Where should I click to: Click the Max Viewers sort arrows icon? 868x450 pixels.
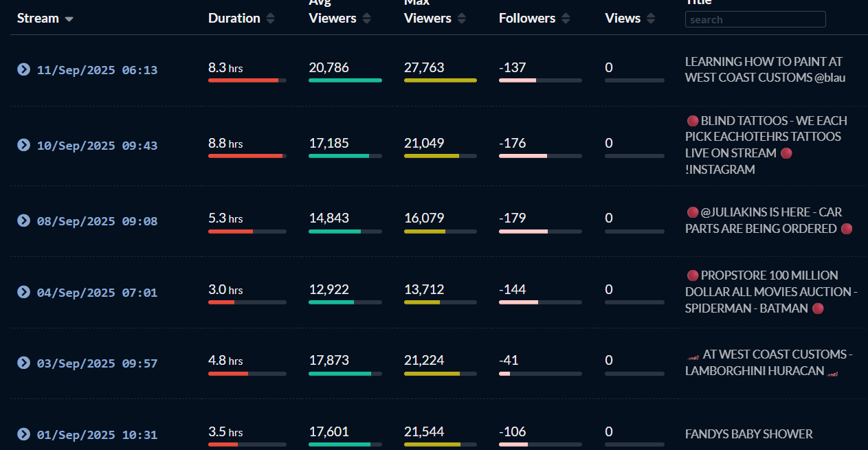click(x=462, y=19)
